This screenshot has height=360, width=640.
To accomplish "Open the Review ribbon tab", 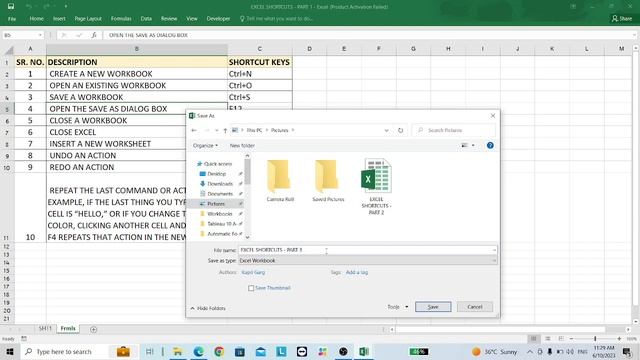I will [169, 19].
